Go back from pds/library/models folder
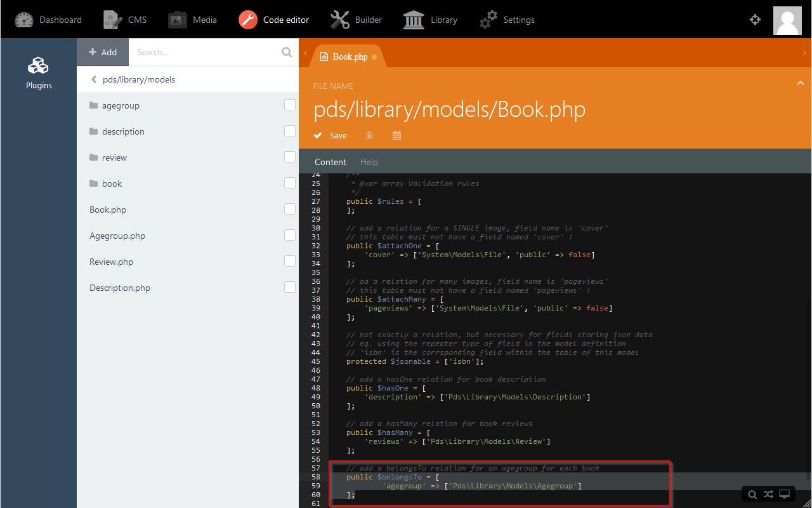 [95, 79]
